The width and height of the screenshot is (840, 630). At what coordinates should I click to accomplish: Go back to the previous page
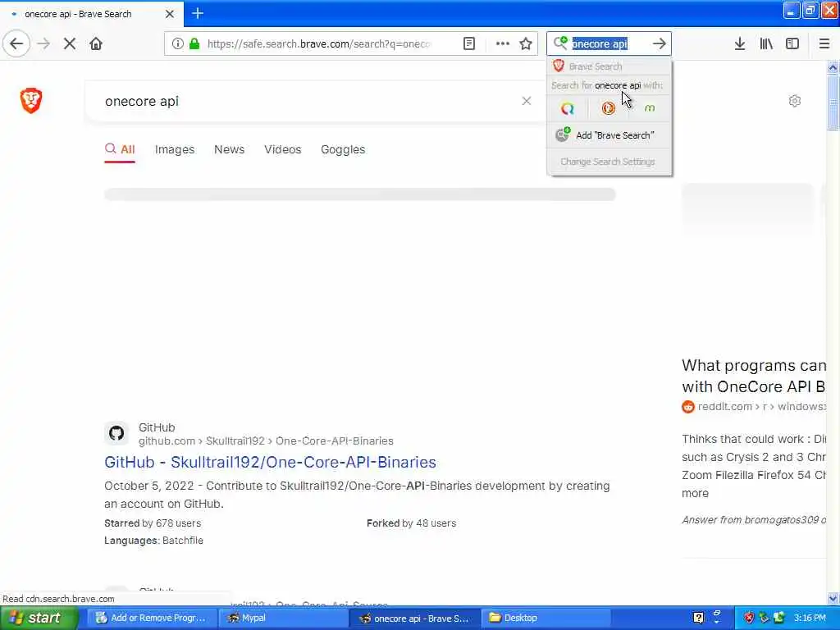pyautogui.click(x=16, y=44)
